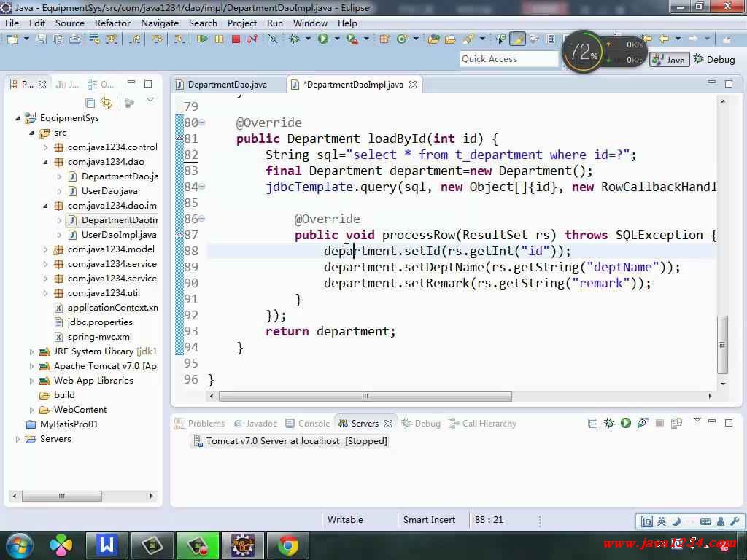Open the Window menu
747x560 pixels.
(x=310, y=23)
